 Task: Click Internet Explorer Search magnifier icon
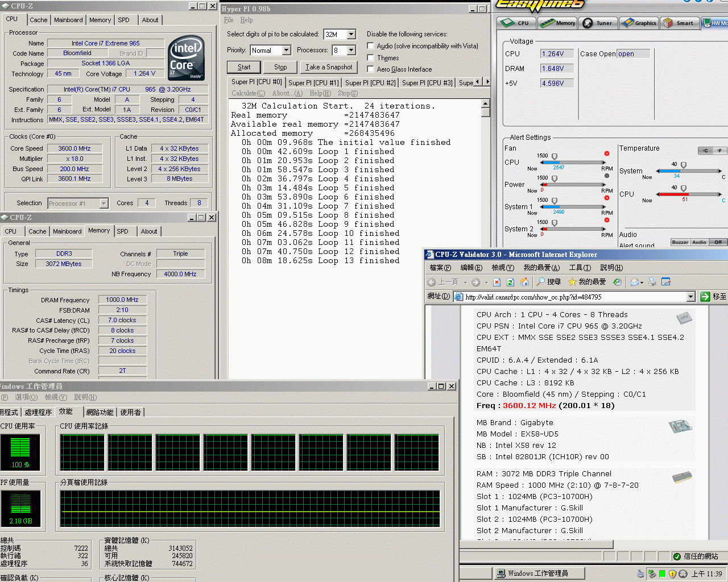[541, 281]
